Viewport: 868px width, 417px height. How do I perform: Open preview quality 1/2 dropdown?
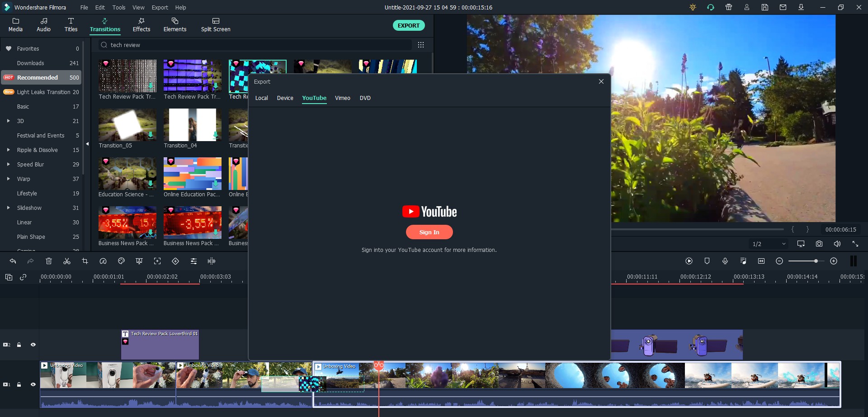click(x=769, y=244)
